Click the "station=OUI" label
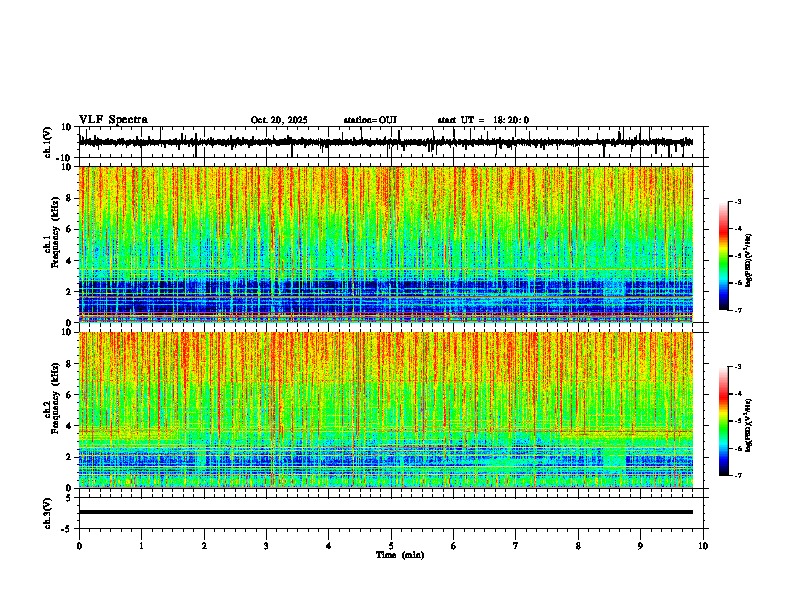This screenshot has width=792, height=612. (x=370, y=120)
